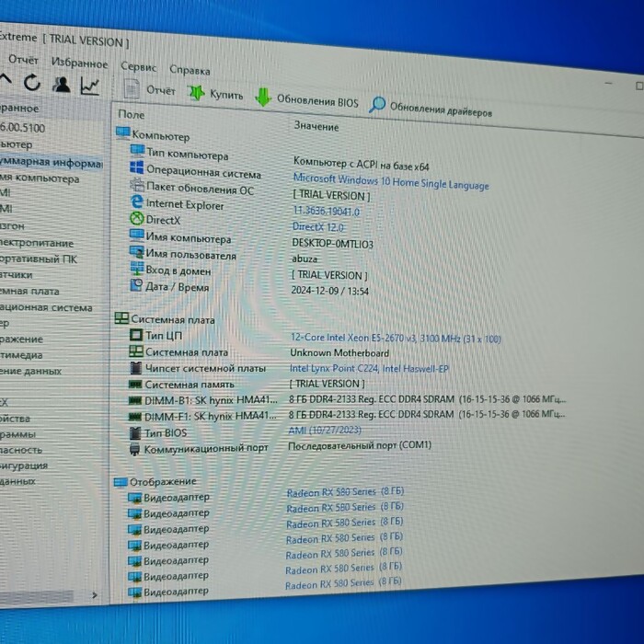Open the Избранное menu
This screenshot has height=644, width=644.
tap(79, 63)
